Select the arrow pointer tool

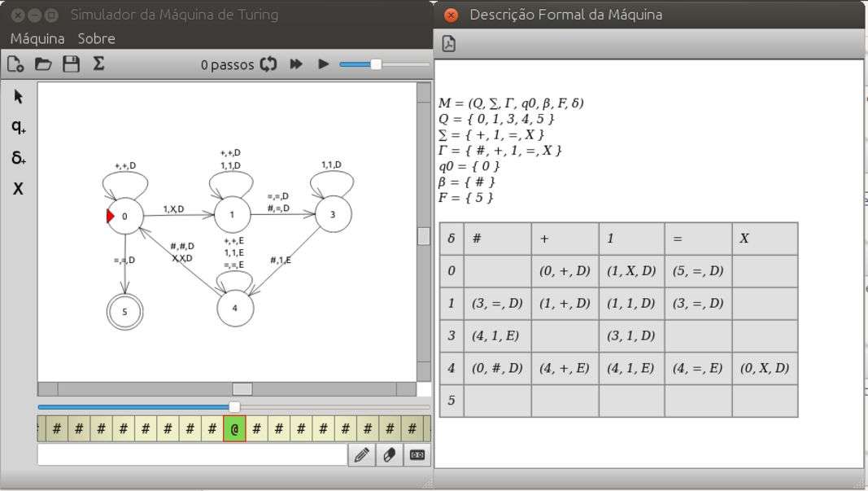coord(19,97)
